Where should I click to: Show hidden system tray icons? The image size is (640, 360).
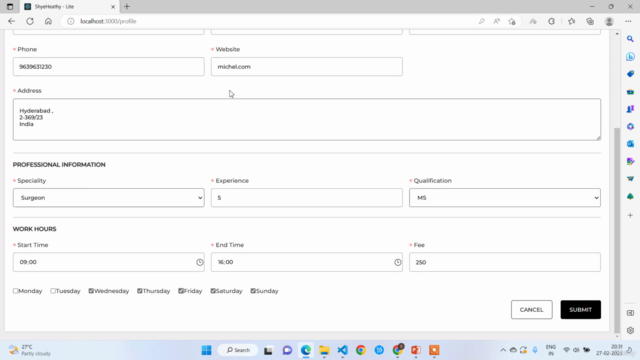[x=503, y=350]
